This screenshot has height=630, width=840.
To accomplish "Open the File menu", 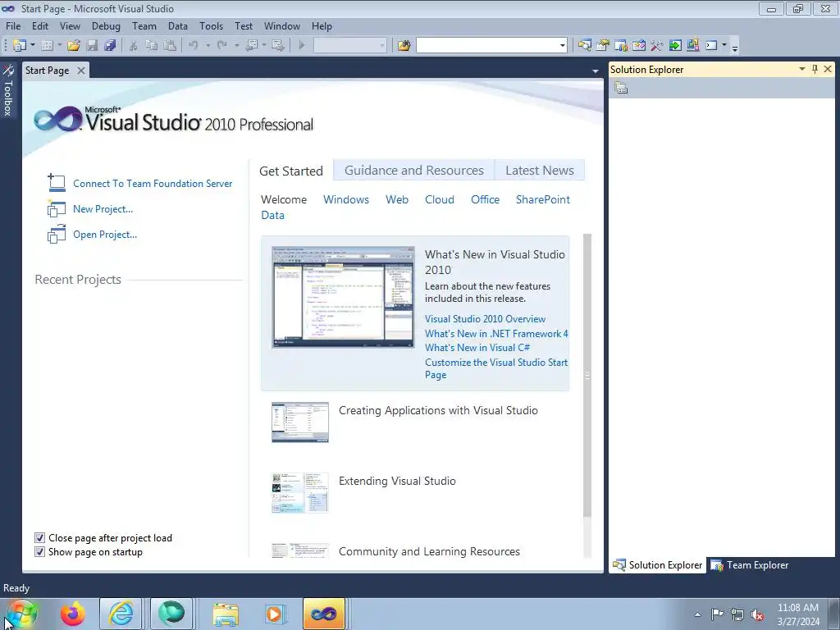I will 13,25.
